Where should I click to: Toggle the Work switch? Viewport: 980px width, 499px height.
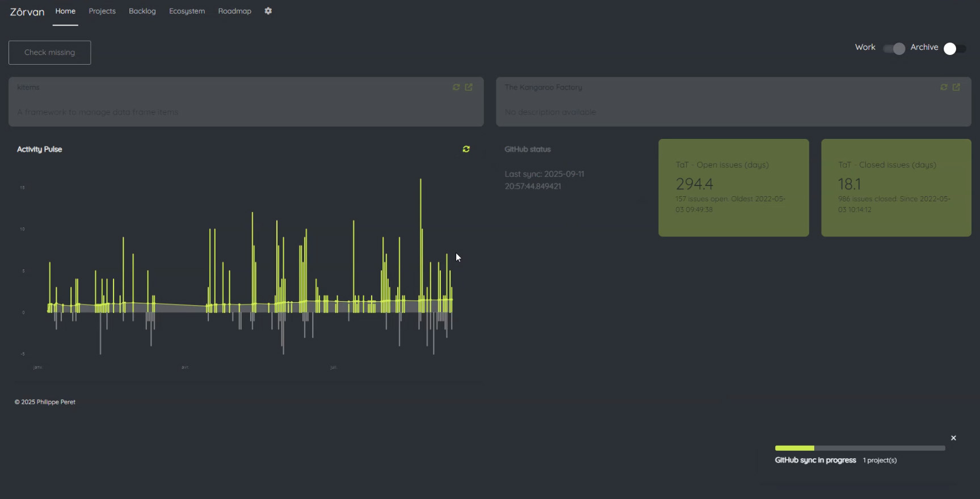click(x=894, y=49)
